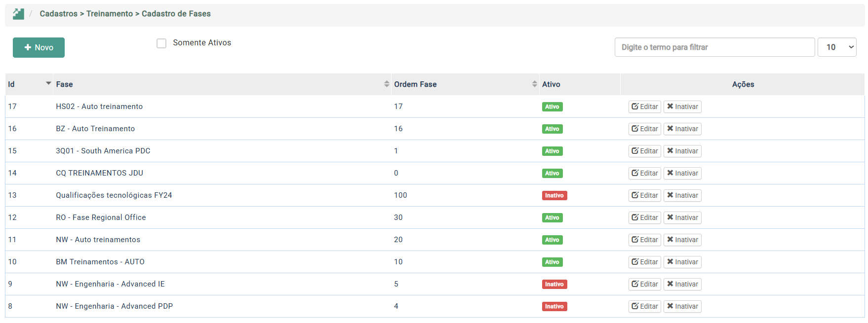Click the home icon in breadcrumb
The image size is (868, 323).
coord(18,14)
